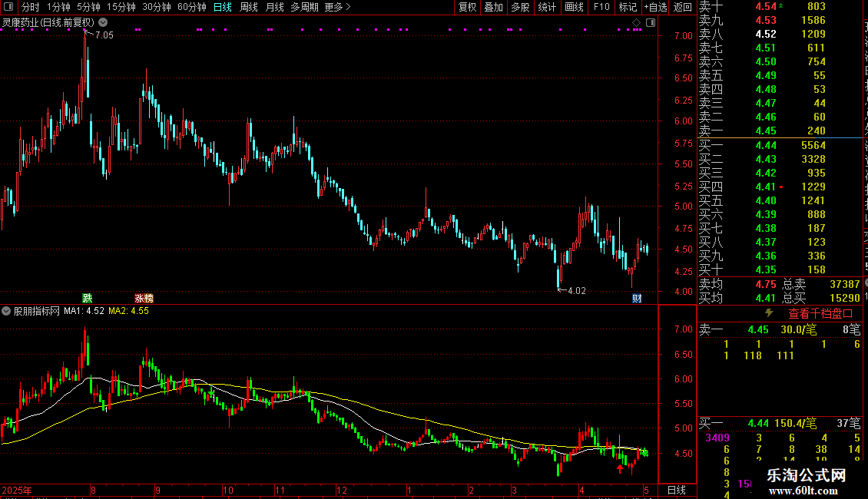Click the lightning bolt icon by 查看千档盘口
This screenshot has width=868, height=499.
coord(769,313)
